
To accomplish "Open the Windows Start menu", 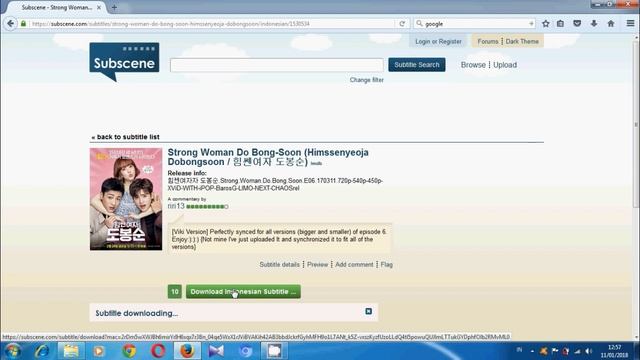I will [13, 351].
